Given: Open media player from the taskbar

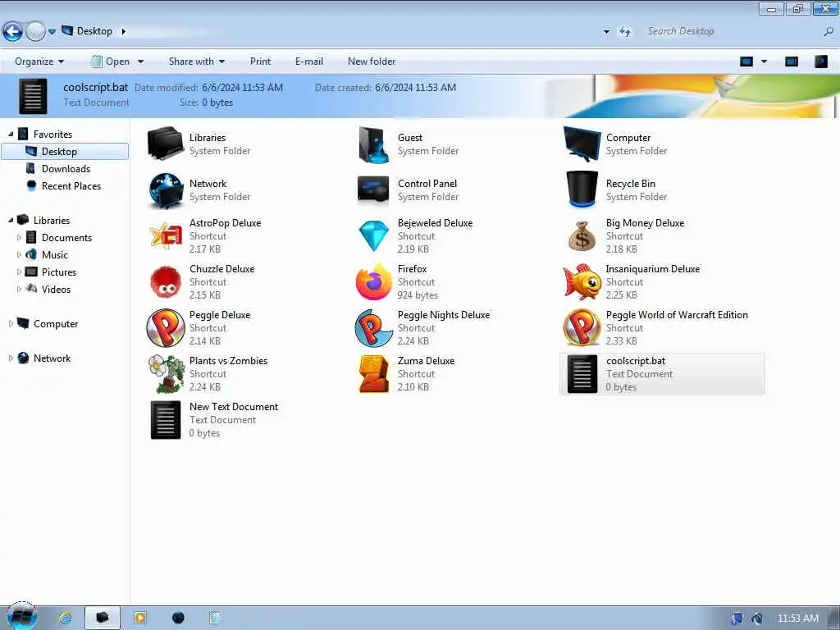Looking at the screenshot, I should coord(139,618).
